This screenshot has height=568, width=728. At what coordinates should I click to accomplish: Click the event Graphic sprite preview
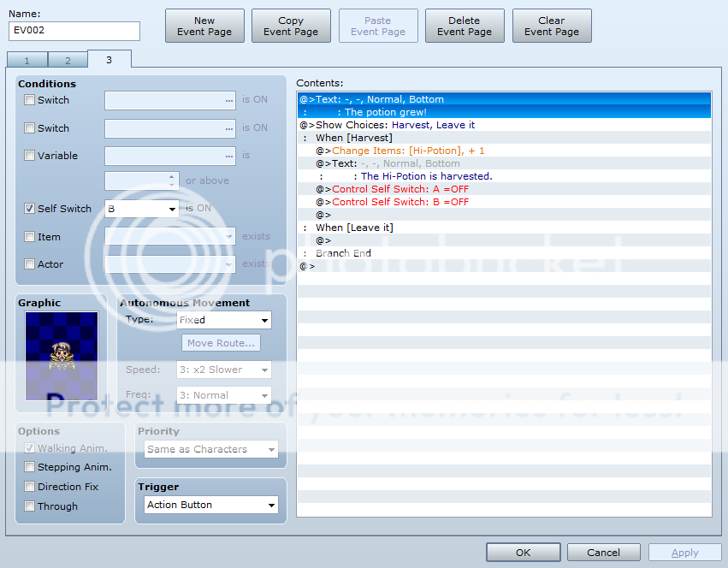click(x=62, y=353)
